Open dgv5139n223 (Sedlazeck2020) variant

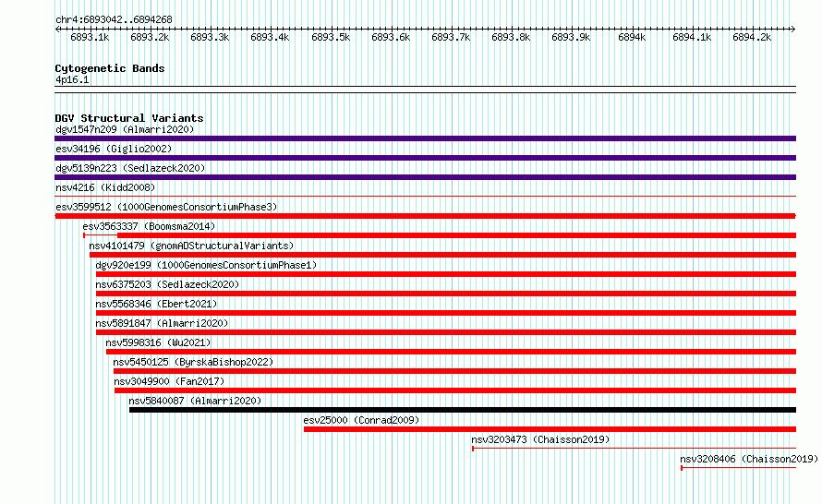130,168
